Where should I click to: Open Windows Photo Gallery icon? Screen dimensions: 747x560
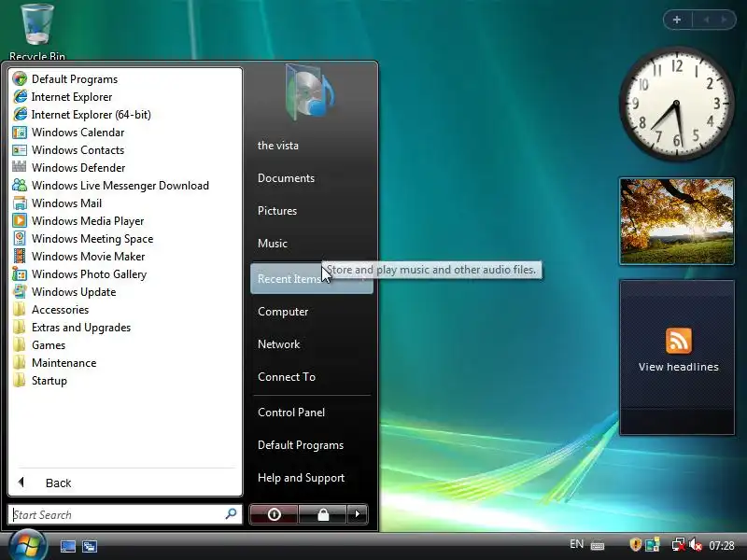(20, 274)
